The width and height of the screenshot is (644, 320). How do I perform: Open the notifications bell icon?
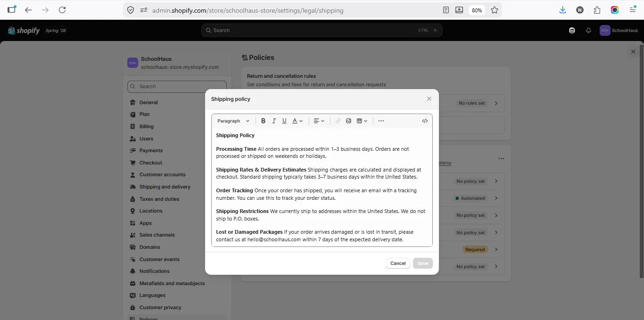(x=588, y=30)
